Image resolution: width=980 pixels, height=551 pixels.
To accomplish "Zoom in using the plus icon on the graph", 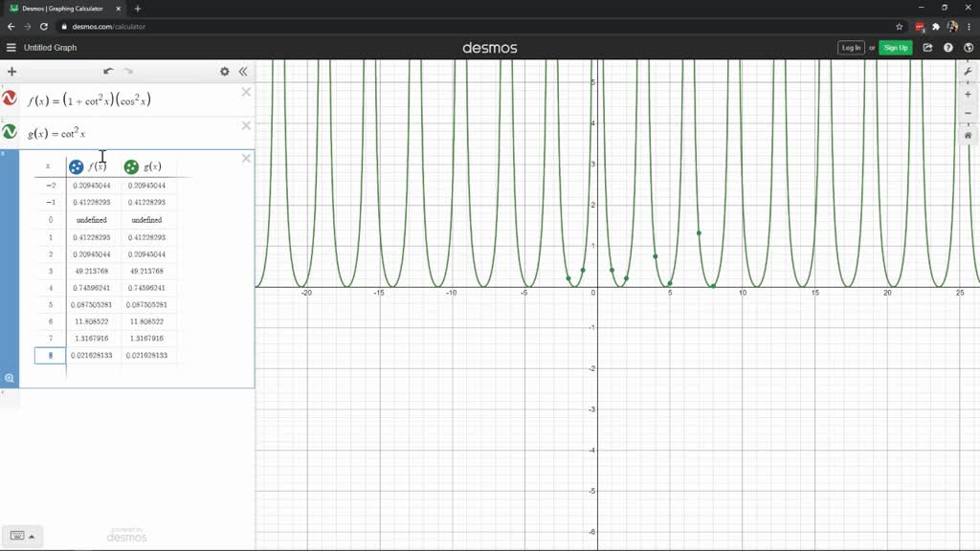I will coord(968,94).
